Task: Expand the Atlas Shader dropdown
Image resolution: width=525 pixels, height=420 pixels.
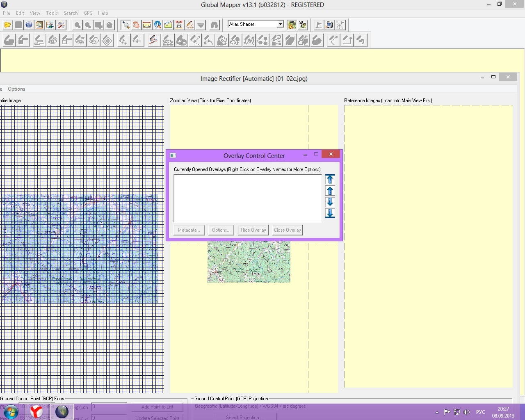Action: tap(280, 24)
